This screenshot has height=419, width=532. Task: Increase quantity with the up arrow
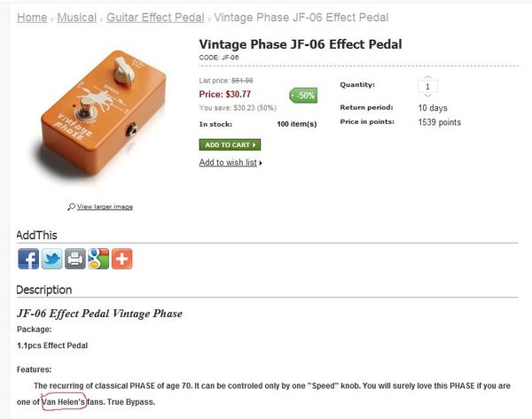[427, 77]
